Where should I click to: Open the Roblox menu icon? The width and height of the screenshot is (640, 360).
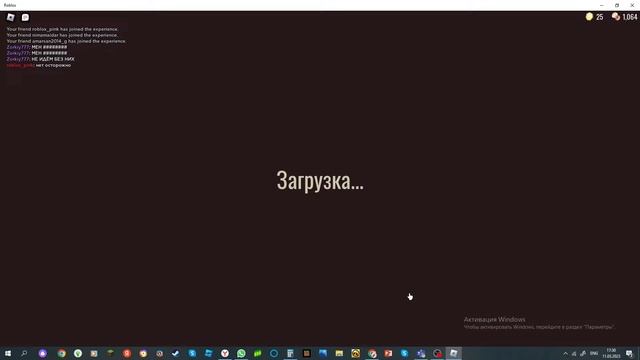11,17
